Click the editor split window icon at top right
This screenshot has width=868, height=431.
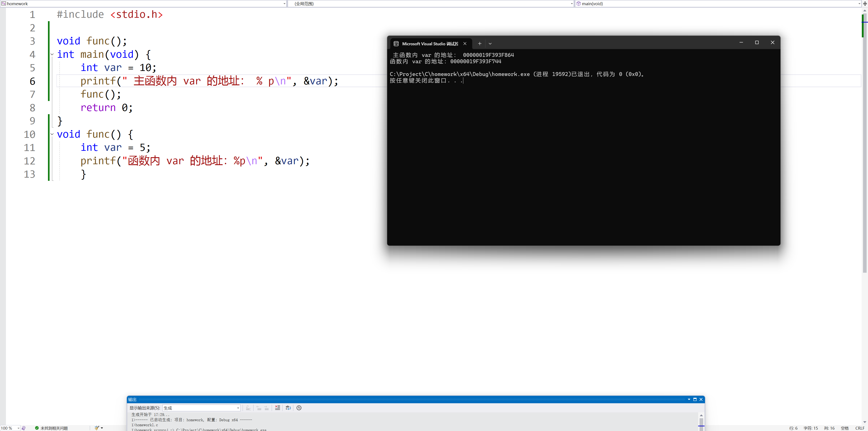[x=865, y=4]
